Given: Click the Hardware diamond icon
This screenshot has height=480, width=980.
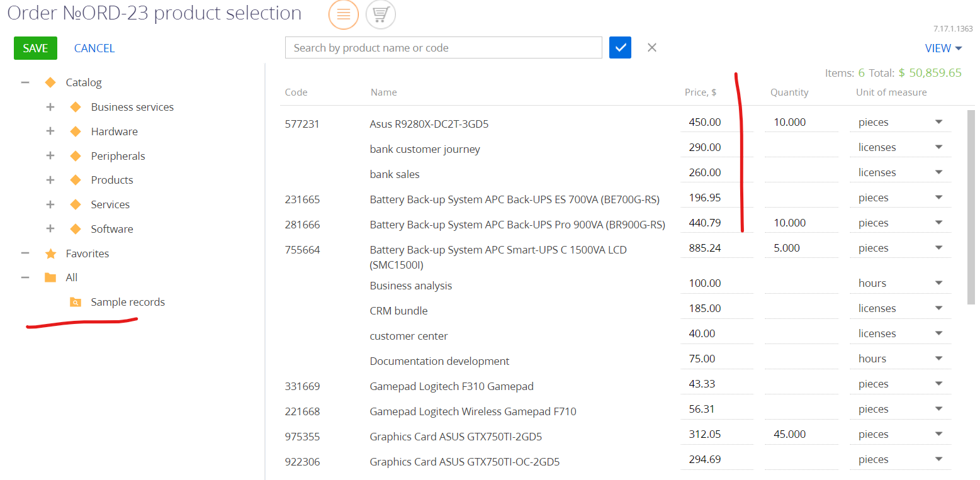Looking at the screenshot, I should tap(76, 131).
